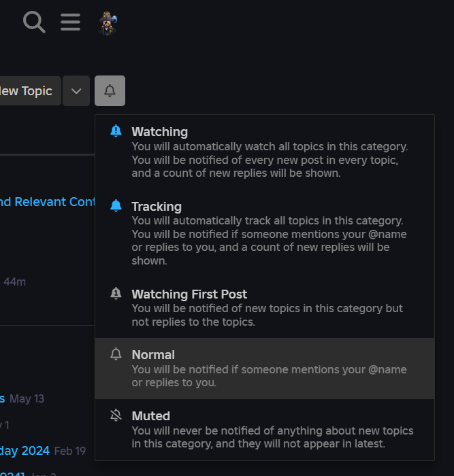The height and width of the screenshot is (476, 454).
Task: Open the pirate avatar user menu
Action: [x=108, y=23]
